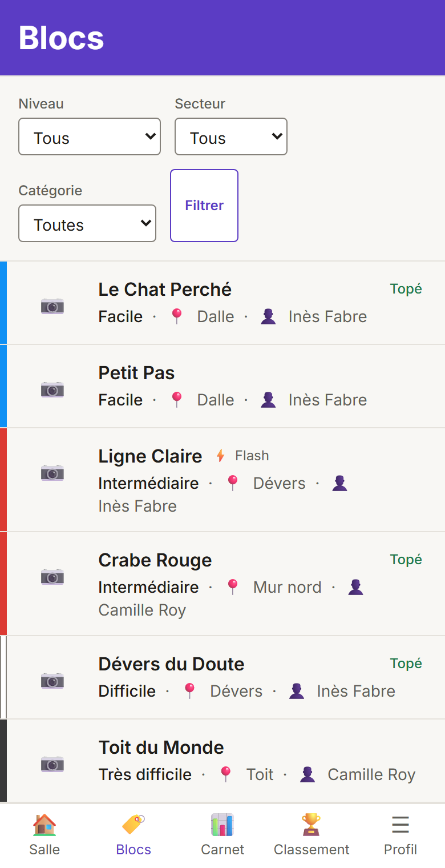
Task: Click the setter silhouette icon in Dévers du Doute row
Action: pyautogui.click(x=297, y=691)
